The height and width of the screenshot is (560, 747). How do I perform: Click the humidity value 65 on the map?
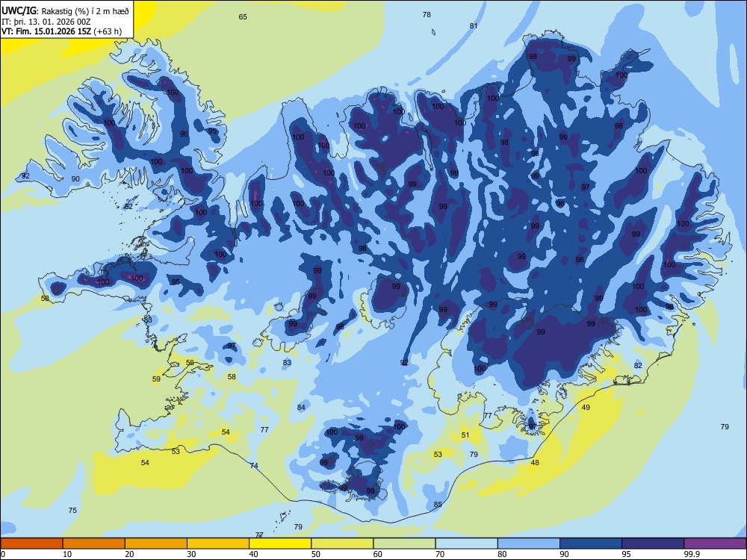(243, 17)
